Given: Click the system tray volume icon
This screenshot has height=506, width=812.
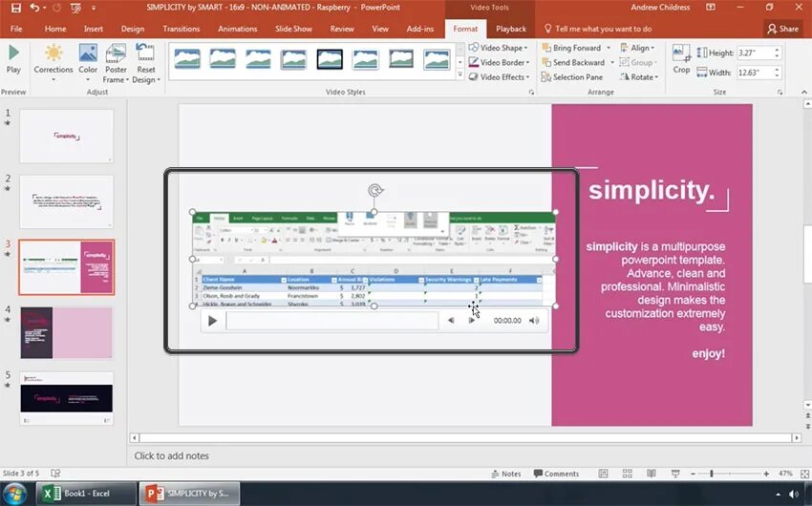Looking at the screenshot, I should click(x=793, y=495).
